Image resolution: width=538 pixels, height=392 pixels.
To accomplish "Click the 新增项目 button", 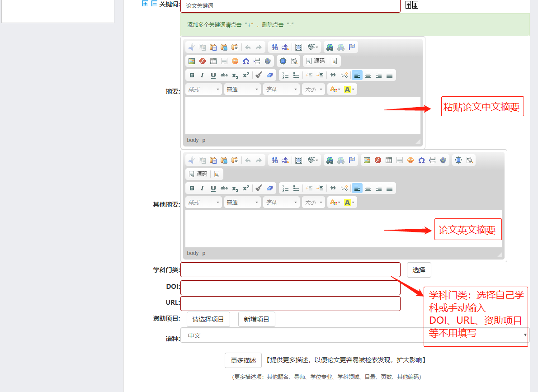I will point(256,319).
